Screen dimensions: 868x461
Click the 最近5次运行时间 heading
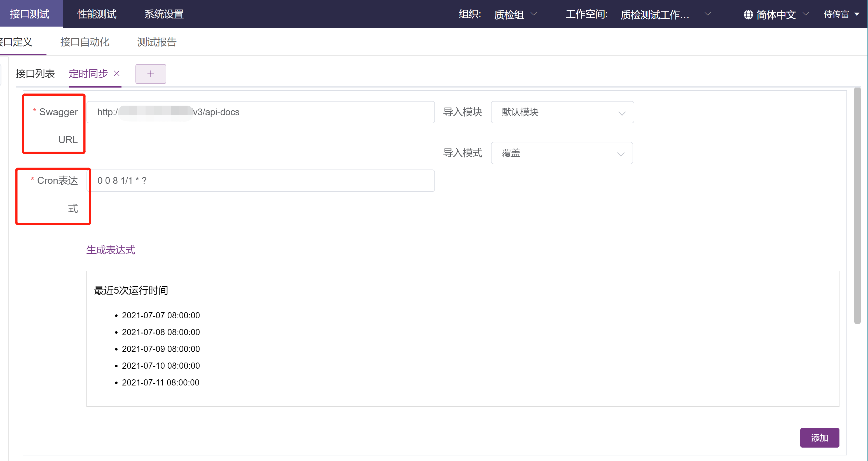pyautogui.click(x=131, y=290)
